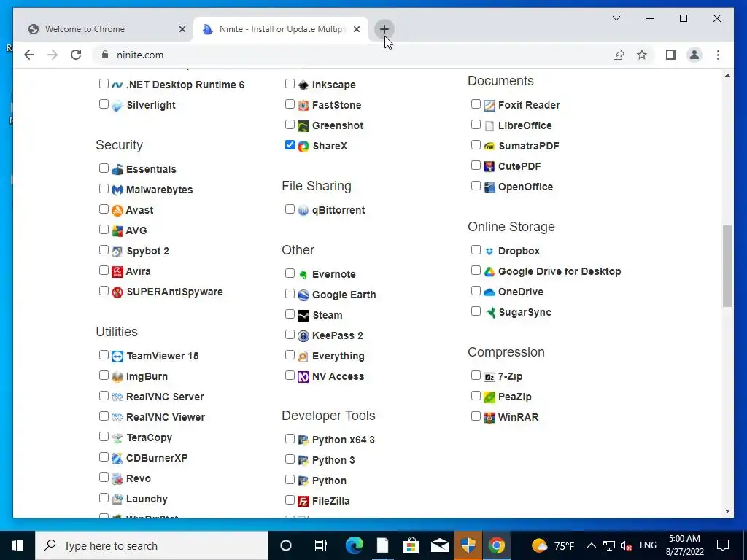Open the Chrome tab search chevron
The image size is (747, 560).
(616, 18)
